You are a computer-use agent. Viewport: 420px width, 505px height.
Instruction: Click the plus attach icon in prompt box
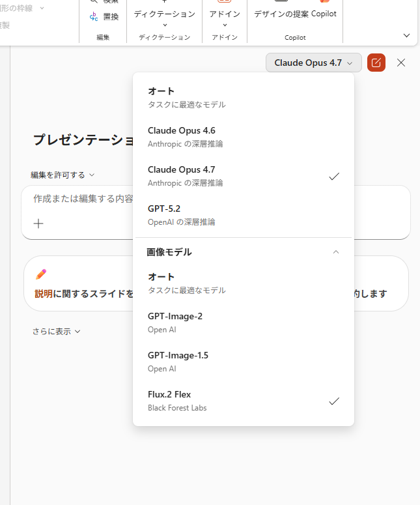(38, 224)
